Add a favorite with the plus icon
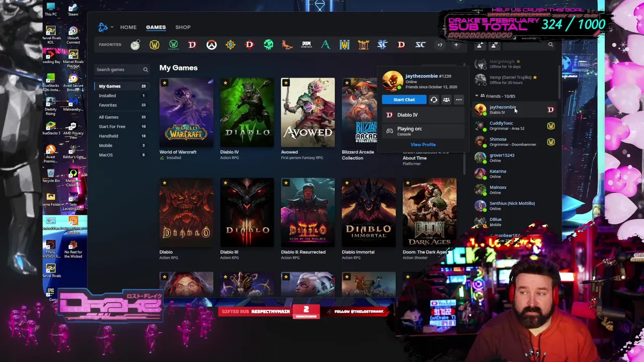 click(x=456, y=45)
